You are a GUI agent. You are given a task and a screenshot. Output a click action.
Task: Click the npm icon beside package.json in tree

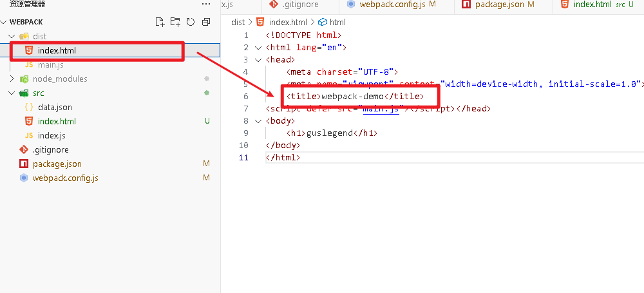24,164
